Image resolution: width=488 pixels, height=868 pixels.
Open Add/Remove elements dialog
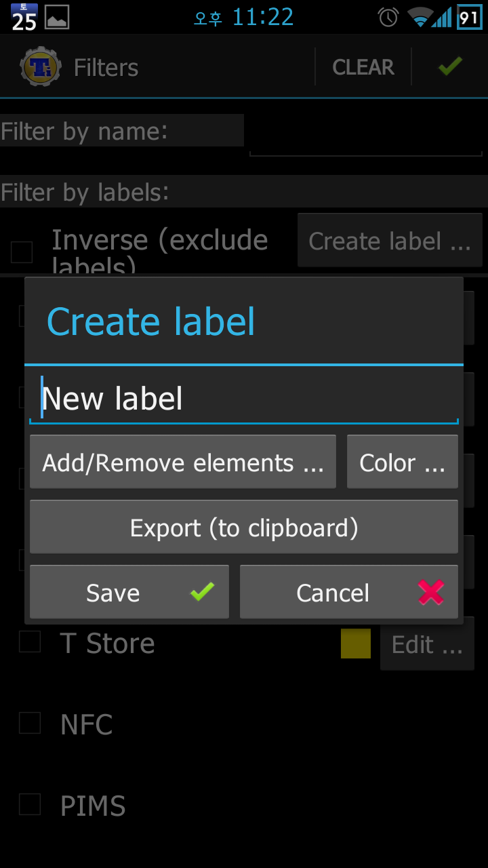[x=183, y=462]
